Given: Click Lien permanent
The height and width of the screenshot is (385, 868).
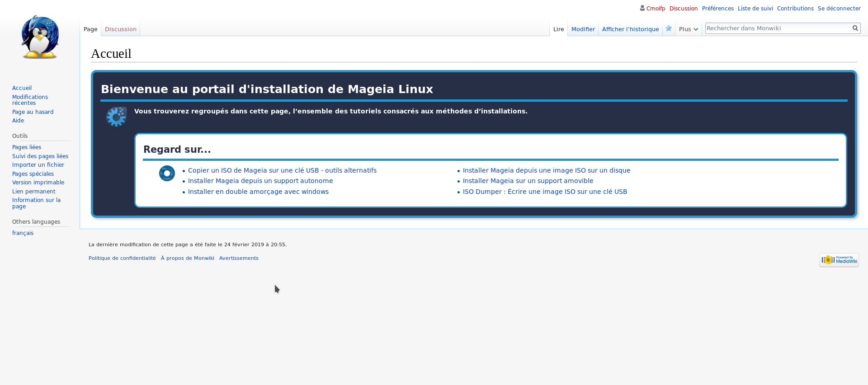Looking at the screenshot, I should [x=34, y=192].
